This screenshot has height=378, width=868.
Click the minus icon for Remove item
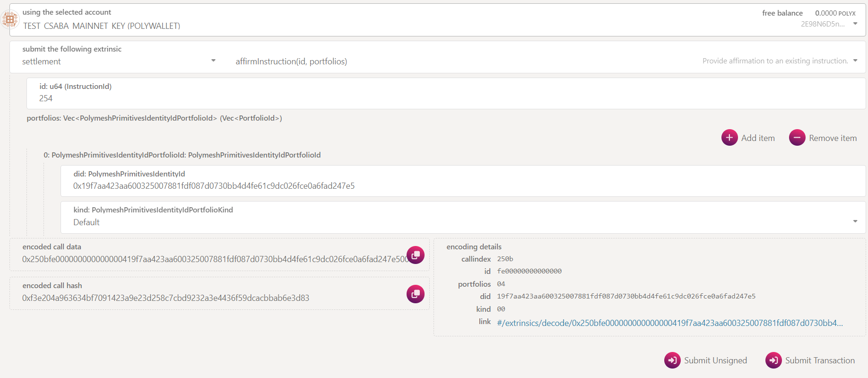pyautogui.click(x=797, y=138)
